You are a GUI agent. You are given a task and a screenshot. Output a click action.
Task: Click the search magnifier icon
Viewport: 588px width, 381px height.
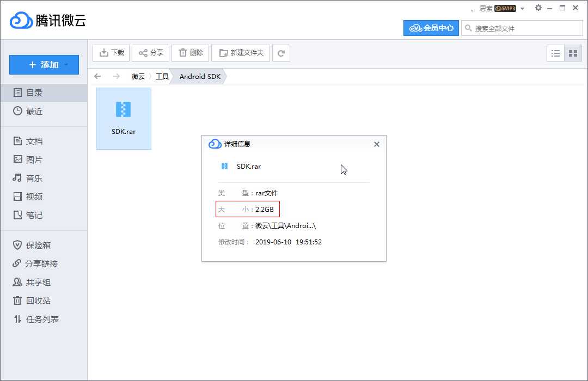click(468, 28)
